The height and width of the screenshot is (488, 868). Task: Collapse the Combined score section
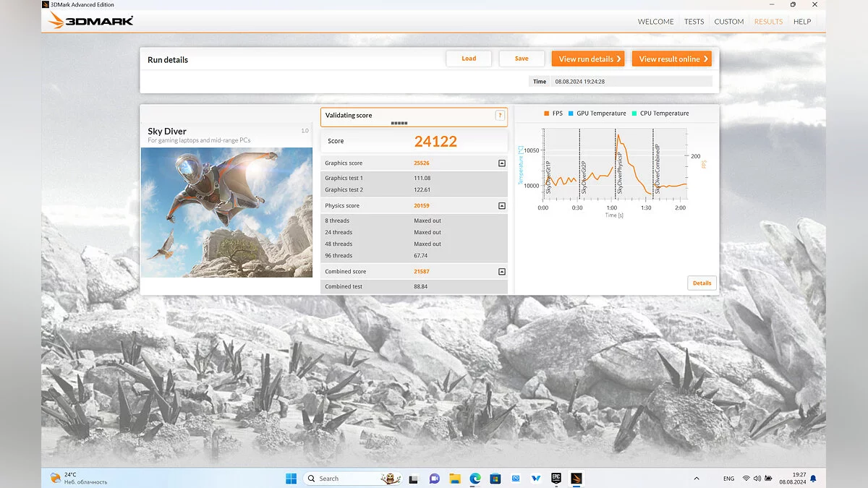[502, 272]
